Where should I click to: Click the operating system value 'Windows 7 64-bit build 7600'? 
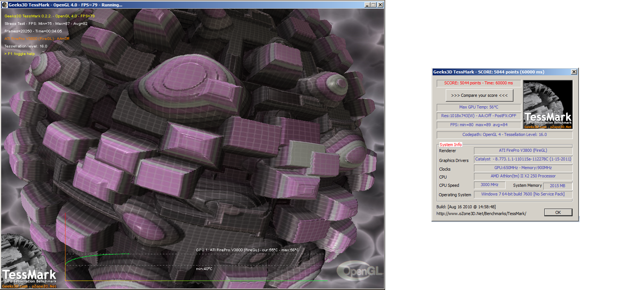pos(523,194)
